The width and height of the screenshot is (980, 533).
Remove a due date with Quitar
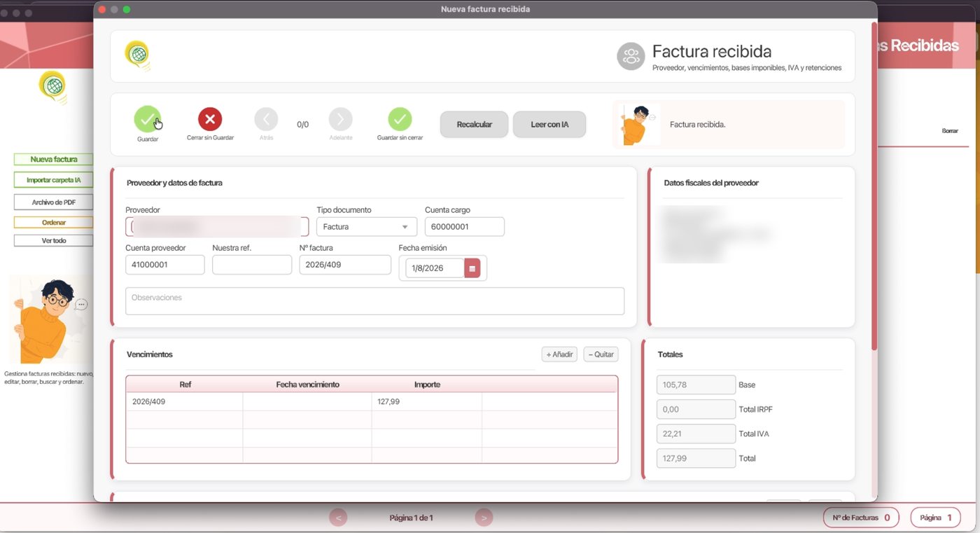(x=601, y=354)
